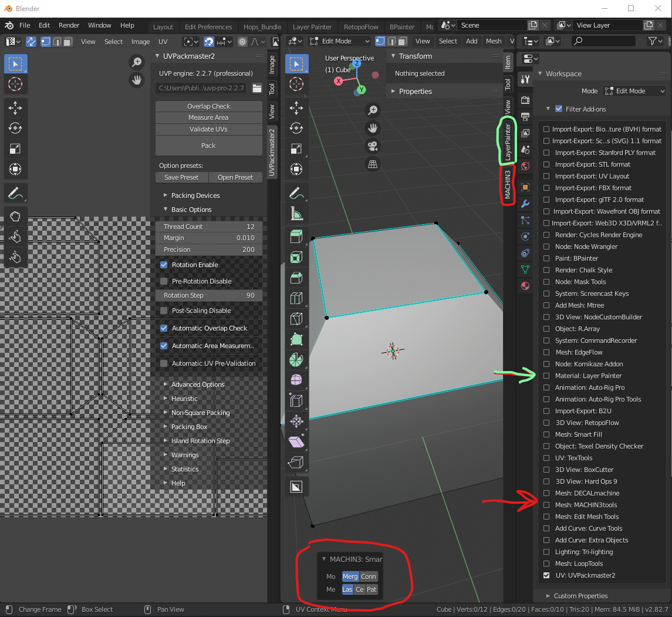Switch to Layer Painter workspace tab
672x617 pixels.
(x=312, y=26)
